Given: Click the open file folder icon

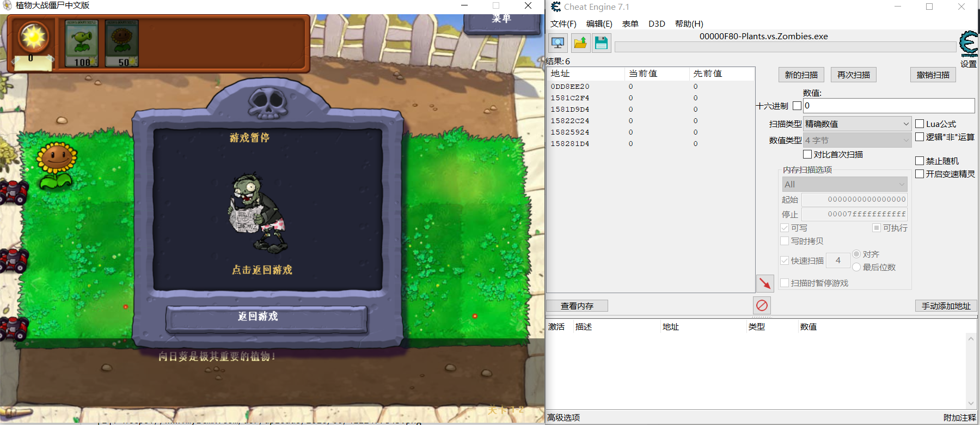Looking at the screenshot, I should coord(580,43).
